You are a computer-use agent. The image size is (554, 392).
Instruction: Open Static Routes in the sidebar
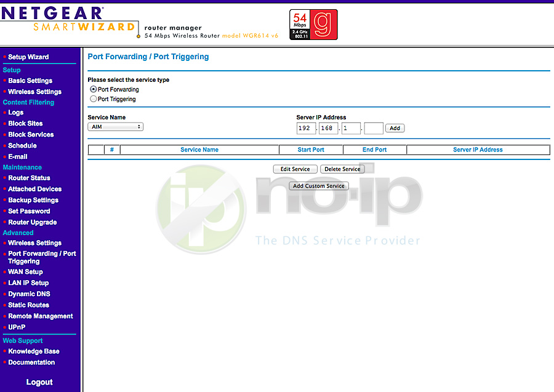28,305
